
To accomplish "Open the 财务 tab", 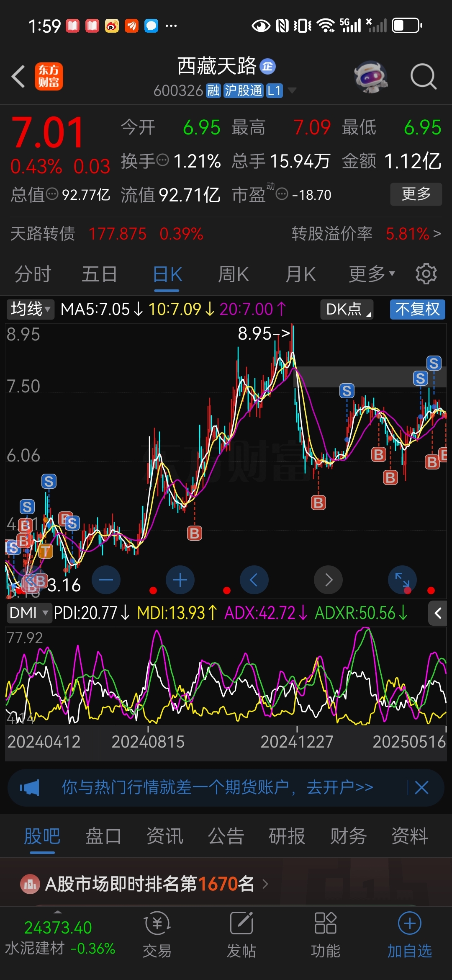I will coord(348,836).
